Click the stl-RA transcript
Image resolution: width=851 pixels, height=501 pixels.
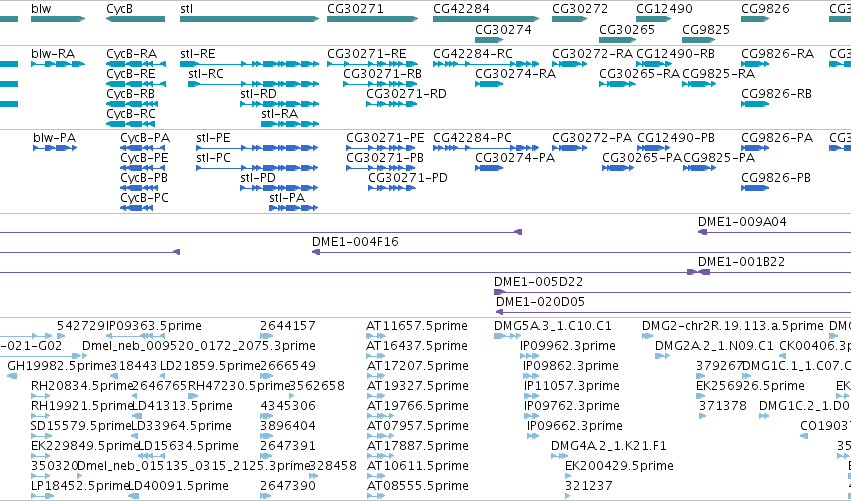(290, 124)
